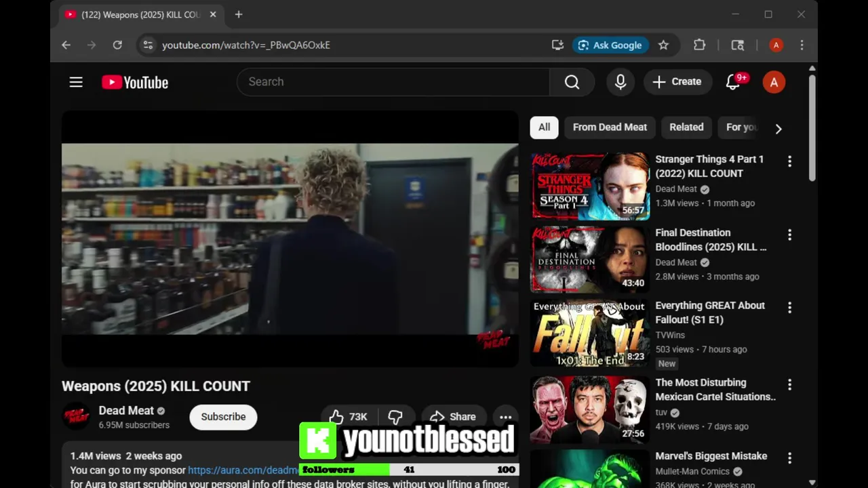The width and height of the screenshot is (868, 488).
Task: Click Ask Google in address bar
Action: [x=610, y=45]
